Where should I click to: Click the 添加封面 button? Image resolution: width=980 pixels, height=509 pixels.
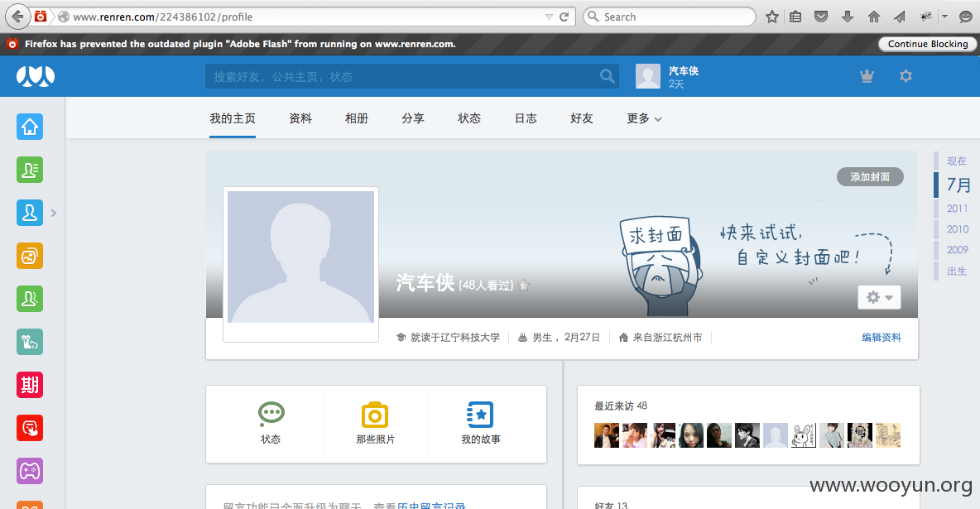coord(870,177)
